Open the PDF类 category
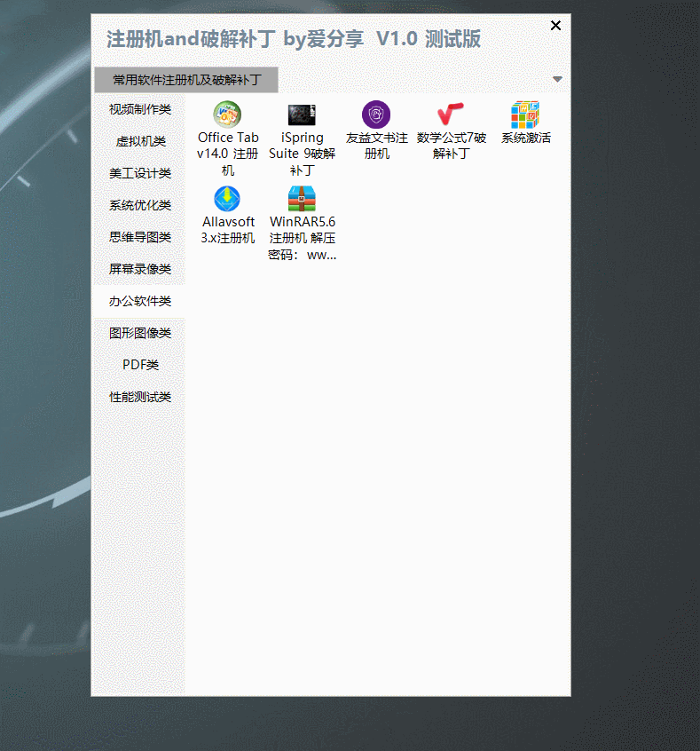Viewport: 700px width, 751px height. [x=140, y=365]
